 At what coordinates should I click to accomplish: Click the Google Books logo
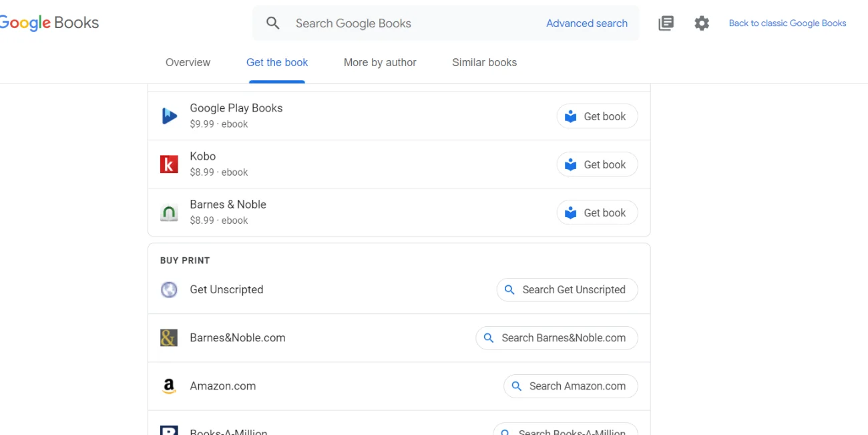point(49,23)
